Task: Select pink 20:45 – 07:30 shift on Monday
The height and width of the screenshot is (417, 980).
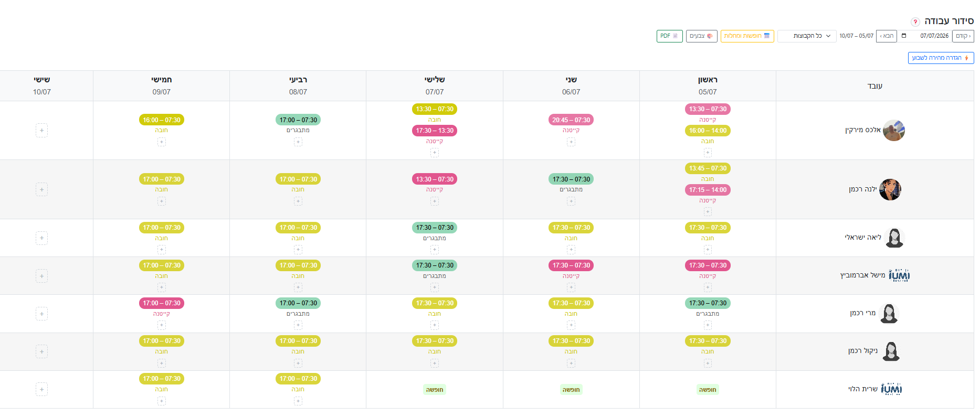Action: click(571, 120)
